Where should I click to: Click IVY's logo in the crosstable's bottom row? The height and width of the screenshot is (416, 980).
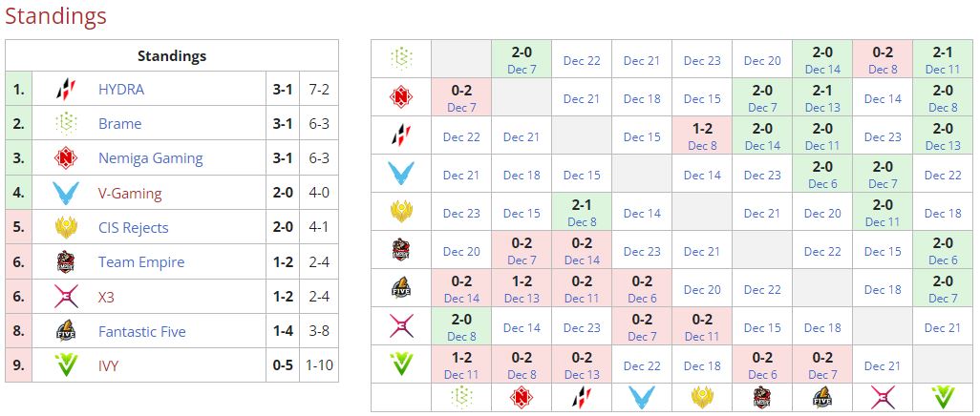[x=943, y=398]
